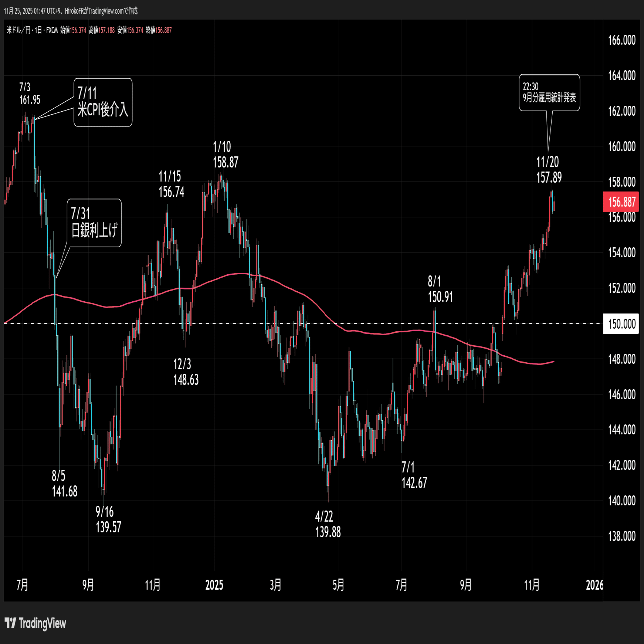The height and width of the screenshot is (644, 644).
Task: Click the 11/15 156.74 label
Action: [171, 184]
